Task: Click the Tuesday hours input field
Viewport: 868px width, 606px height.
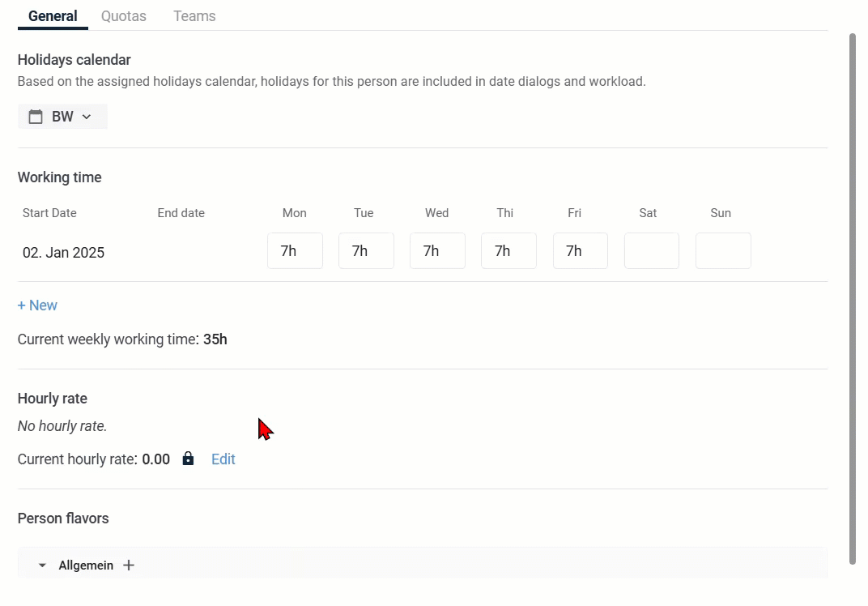Action: click(366, 251)
